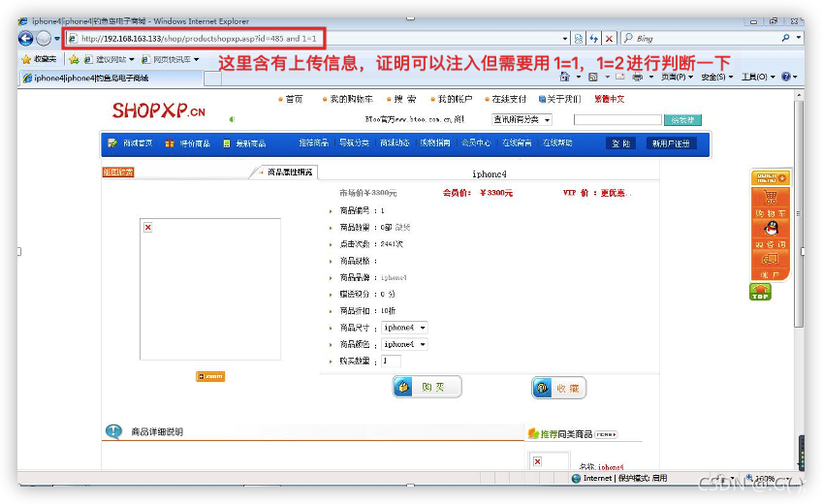
Task: Open 推荐商品 recommended products nav item
Action: coord(313,142)
